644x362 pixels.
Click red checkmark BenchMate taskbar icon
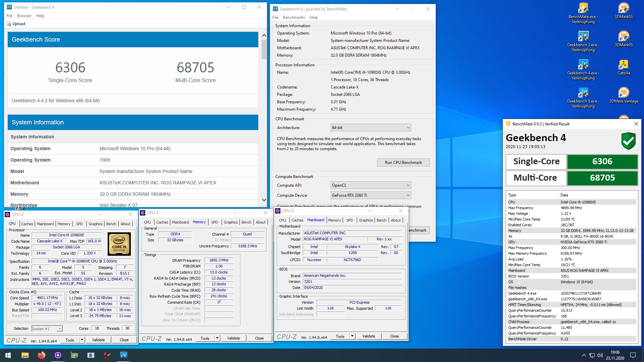pos(107,355)
